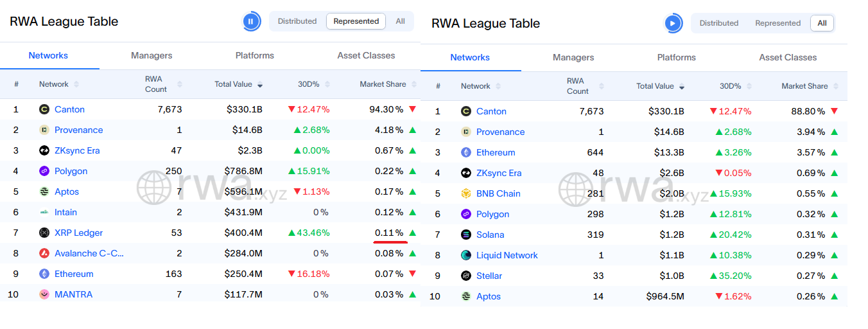Click 35.20% change in Stellar row
Image resolution: width=868 pixels, height=329 pixels.
point(731,276)
